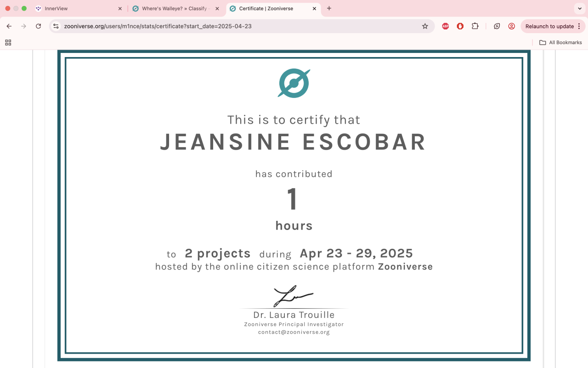Go forward to the next page
588x368 pixels.
(24, 26)
